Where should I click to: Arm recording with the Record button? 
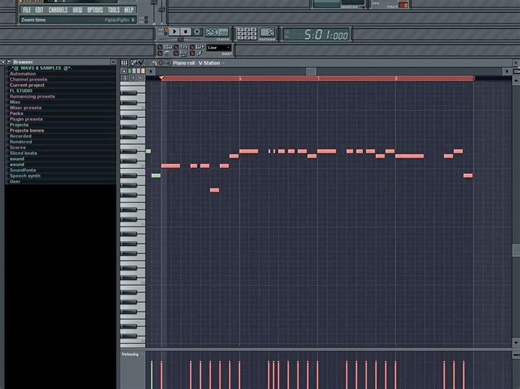point(197,32)
